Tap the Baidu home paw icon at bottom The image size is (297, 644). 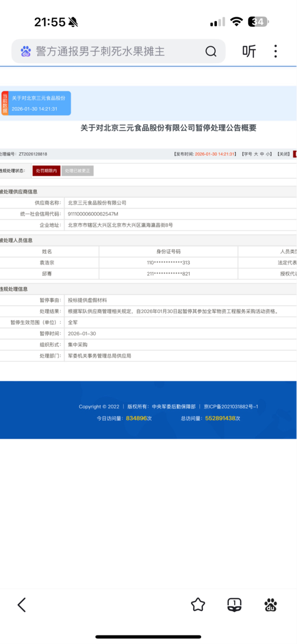[271, 605]
